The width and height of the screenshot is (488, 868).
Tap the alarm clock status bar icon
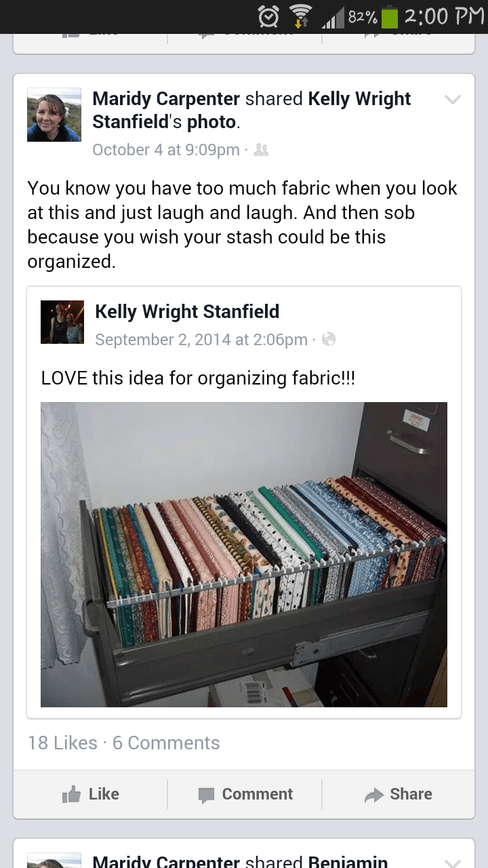tap(269, 16)
